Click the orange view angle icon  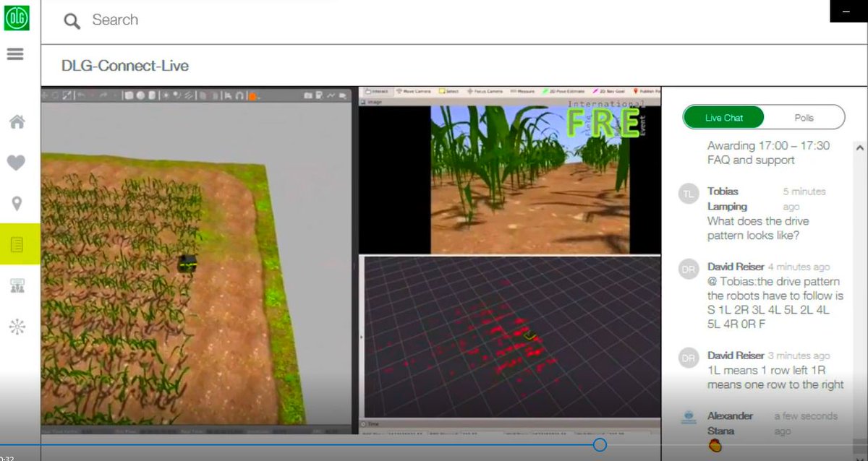pos(252,96)
